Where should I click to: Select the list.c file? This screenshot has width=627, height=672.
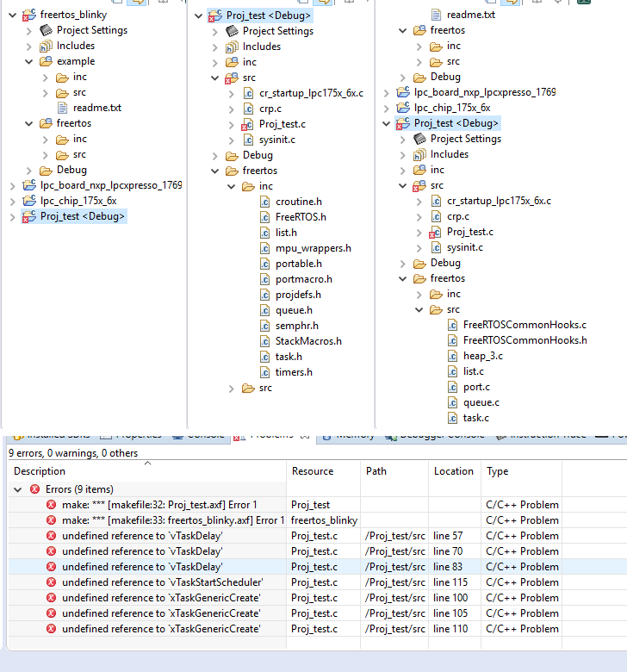tap(474, 371)
